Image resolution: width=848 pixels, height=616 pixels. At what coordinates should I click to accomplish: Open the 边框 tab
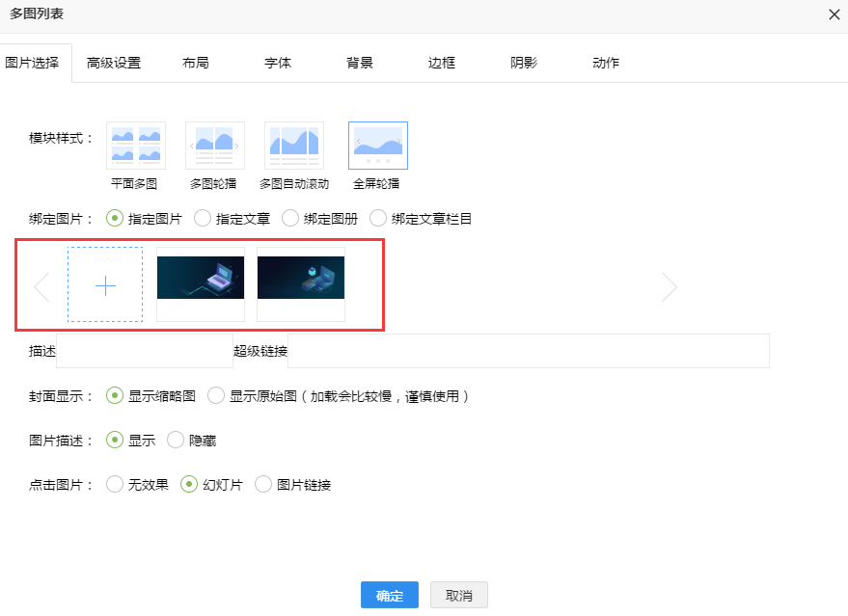tap(442, 63)
